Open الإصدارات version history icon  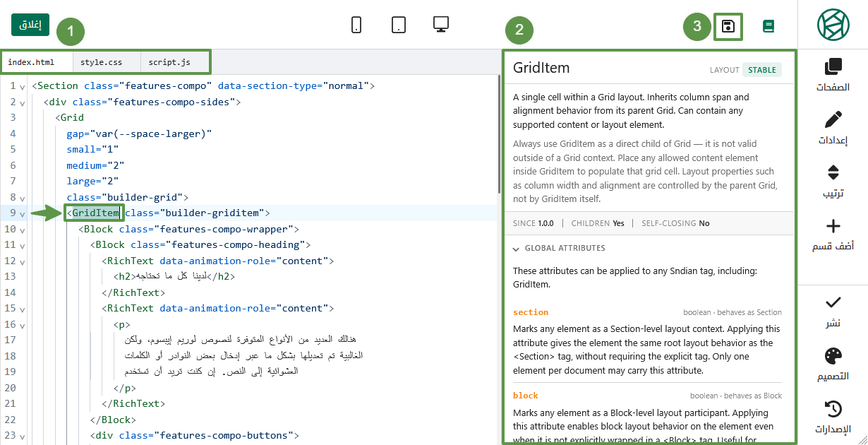click(x=833, y=408)
